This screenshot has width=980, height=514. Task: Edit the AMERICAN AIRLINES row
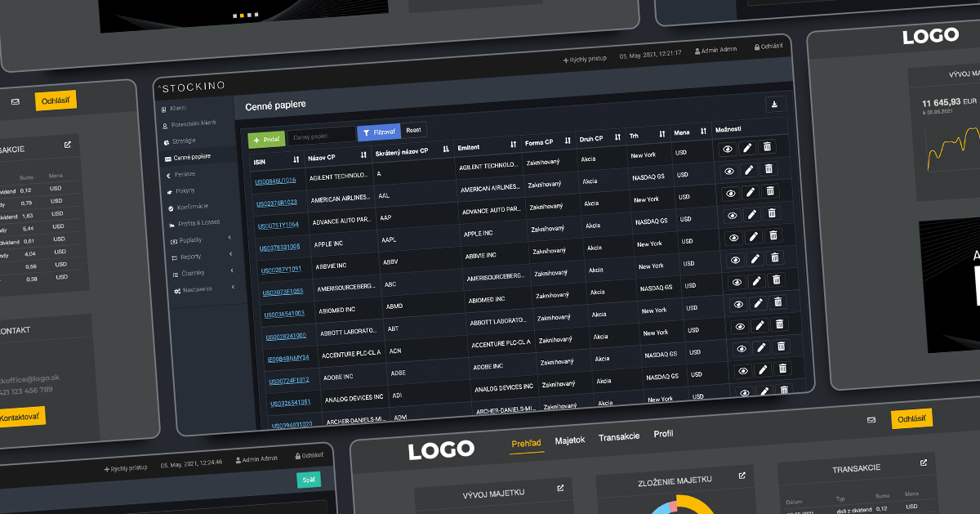pyautogui.click(x=749, y=170)
